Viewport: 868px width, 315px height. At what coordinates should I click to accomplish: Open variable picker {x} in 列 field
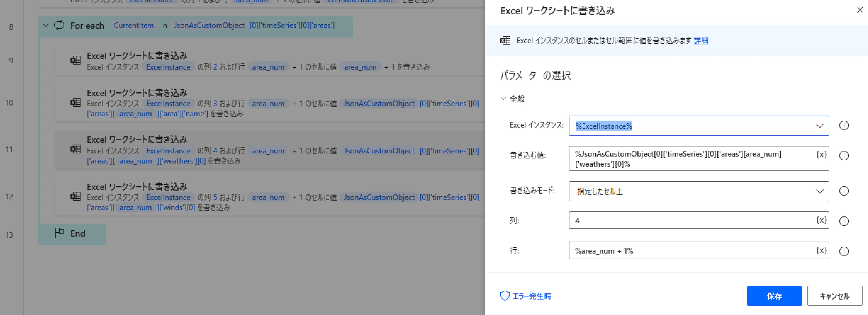(821, 220)
